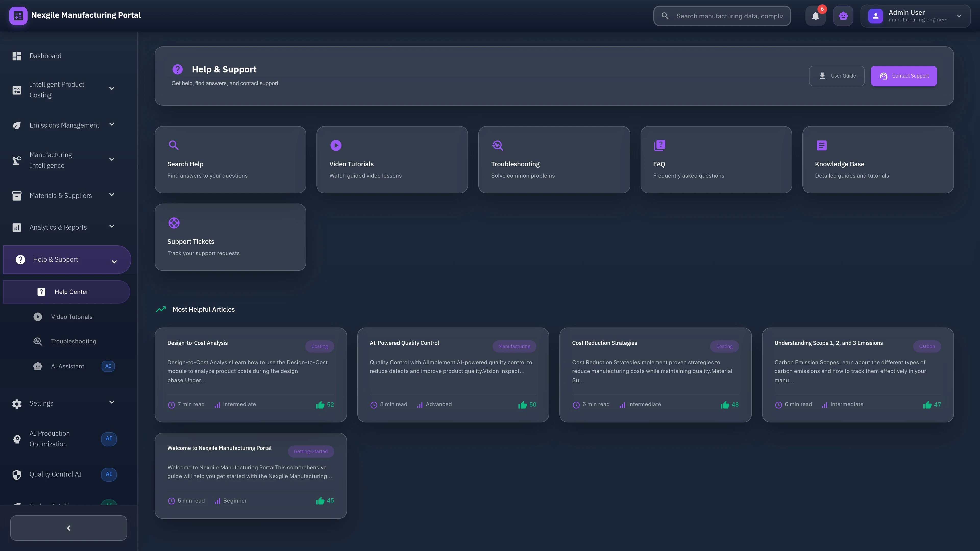Viewport: 980px width, 551px height.
Task: Download the User Guide
Action: pos(837,76)
